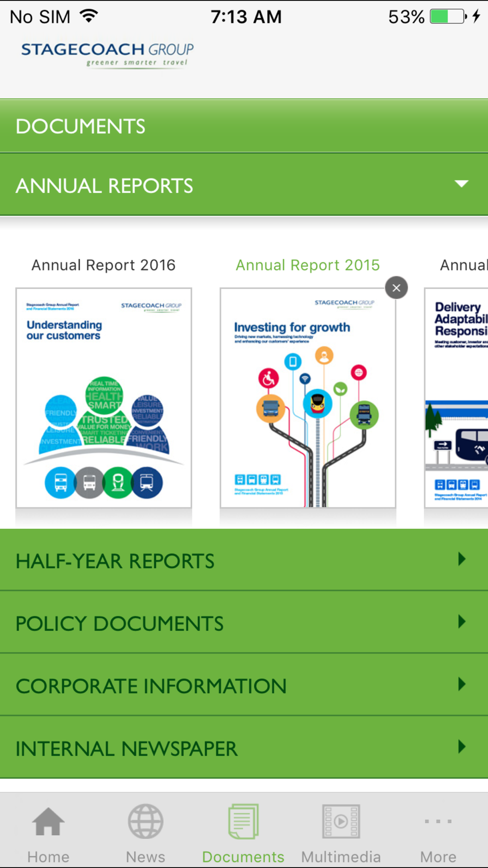This screenshot has width=488, height=868.
Task: Select the Documents header bar
Action: click(x=244, y=126)
